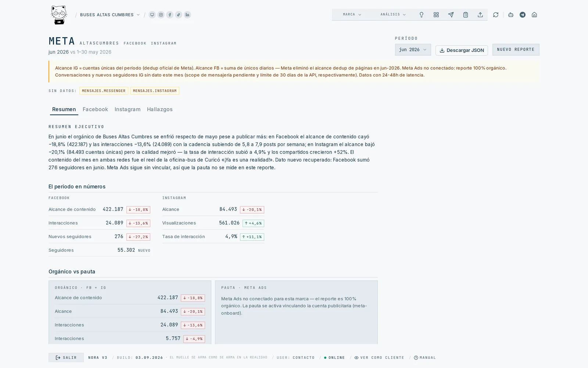Open the TikTok channel icon
The width and height of the screenshot is (588, 368).
[x=179, y=15]
